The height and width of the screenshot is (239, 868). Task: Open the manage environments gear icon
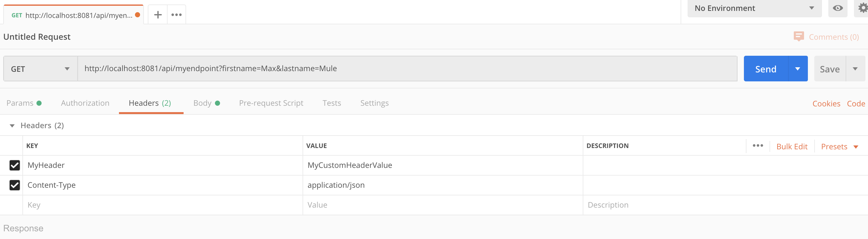point(862,8)
